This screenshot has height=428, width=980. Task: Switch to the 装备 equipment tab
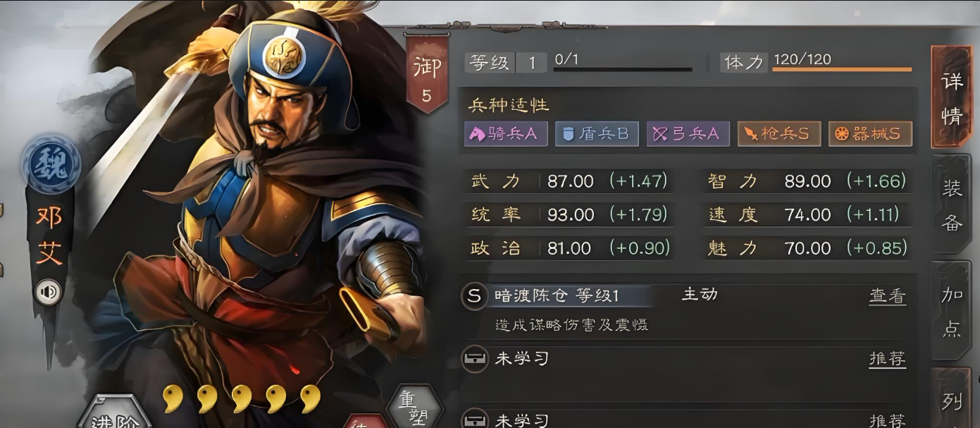952,204
